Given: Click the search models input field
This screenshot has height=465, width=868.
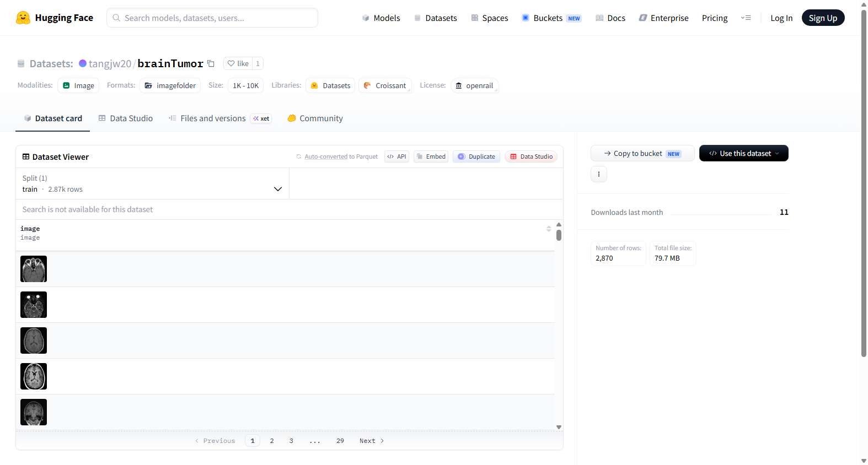Looking at the screenshot, I should coord(212,18).
